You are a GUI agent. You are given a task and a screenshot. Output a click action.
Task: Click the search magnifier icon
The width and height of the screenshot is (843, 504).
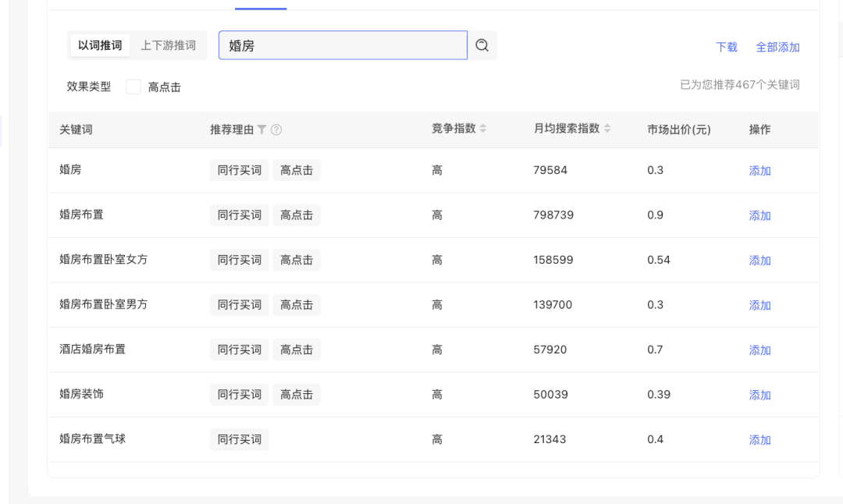[482, 45]
